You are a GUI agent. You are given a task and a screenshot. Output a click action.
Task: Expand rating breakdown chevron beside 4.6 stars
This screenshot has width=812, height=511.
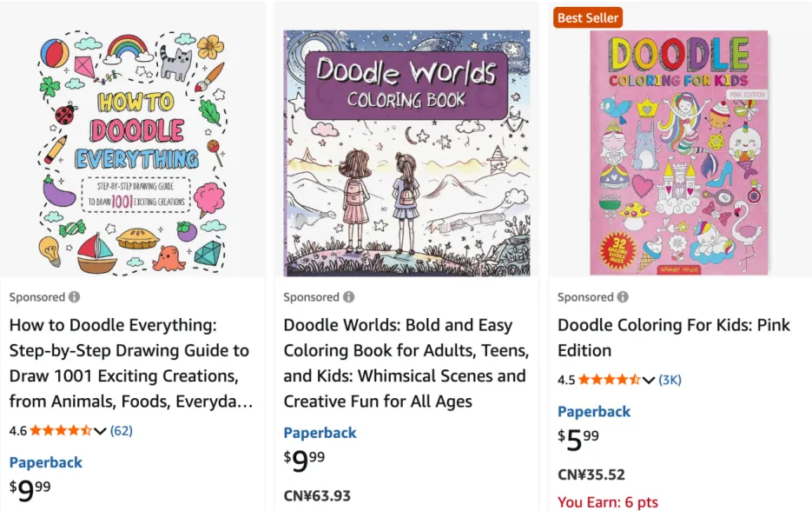point(100,430)
